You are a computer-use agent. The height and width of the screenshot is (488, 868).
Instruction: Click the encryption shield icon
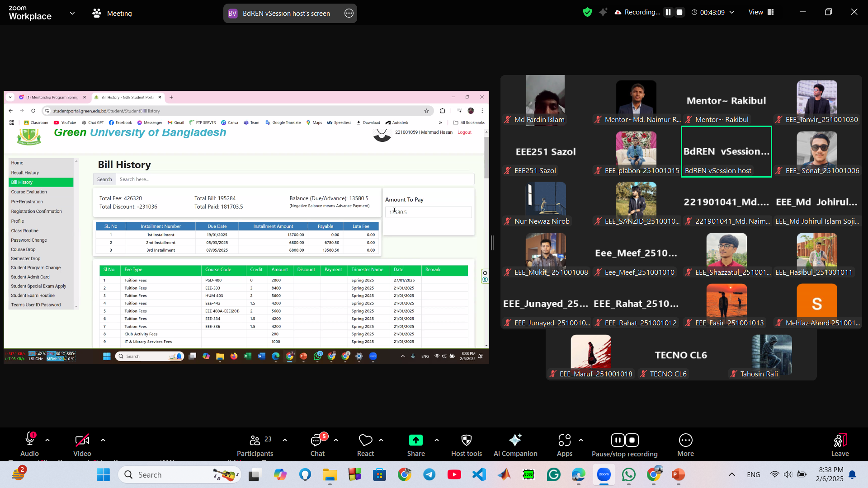(587, 12)
